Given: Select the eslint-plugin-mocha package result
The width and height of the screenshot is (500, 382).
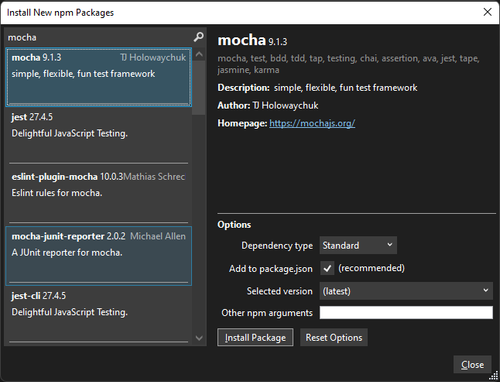Looking at the screenshot, I should pyautogui.click(x=99, y=196).
